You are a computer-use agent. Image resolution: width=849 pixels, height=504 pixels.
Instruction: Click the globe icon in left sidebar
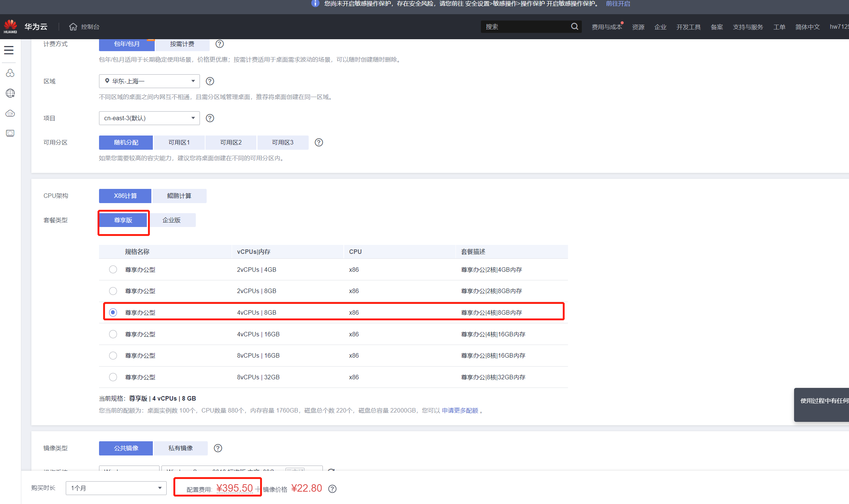[10, 93]
